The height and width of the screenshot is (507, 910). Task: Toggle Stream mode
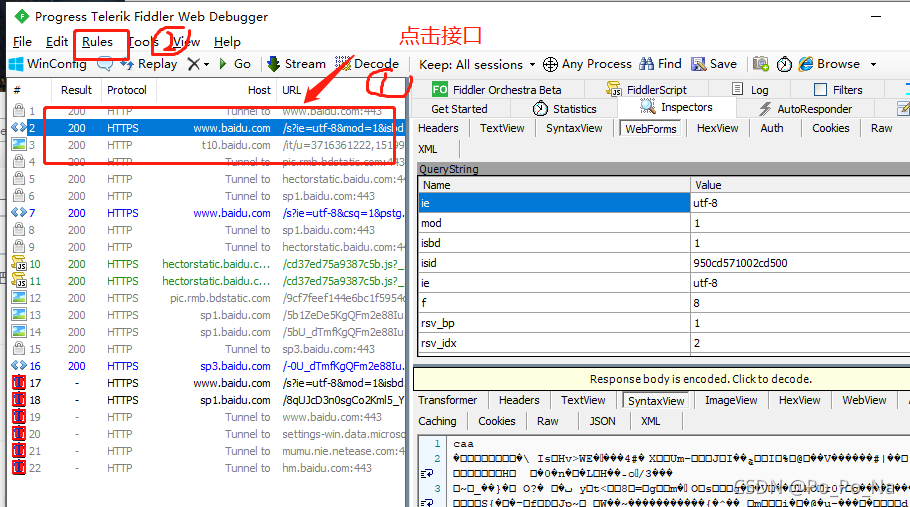point(297,64)
